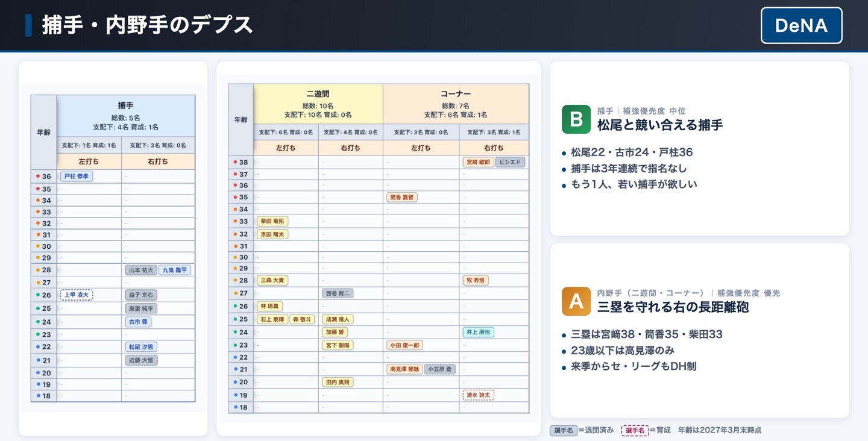This screenshot has width=868, height=441.
Task: Click the grey chip 近藤 大雅
Action: (x=141, y=360)
